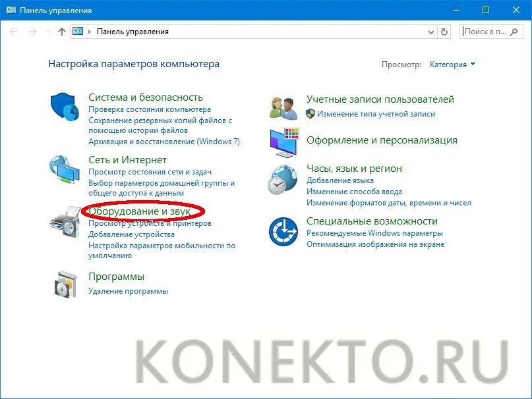The height and width of the screenshot is (399, 532).
Task: Click the System and Security shield icon
Action: click(65, 107)
